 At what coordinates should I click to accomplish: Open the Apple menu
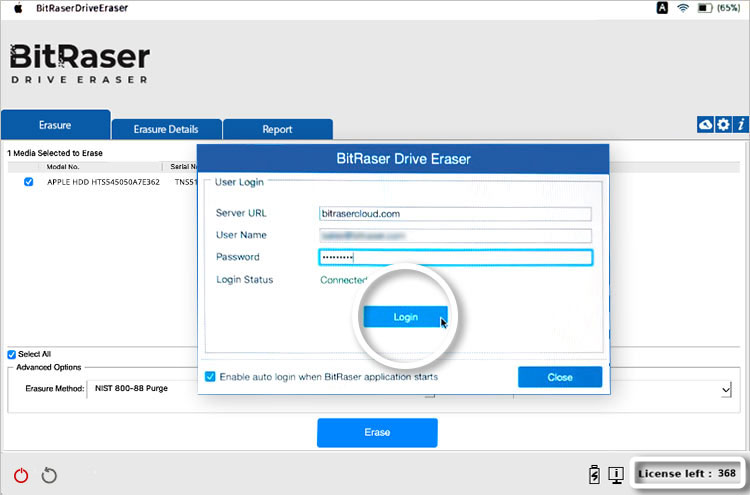[19, 8]
